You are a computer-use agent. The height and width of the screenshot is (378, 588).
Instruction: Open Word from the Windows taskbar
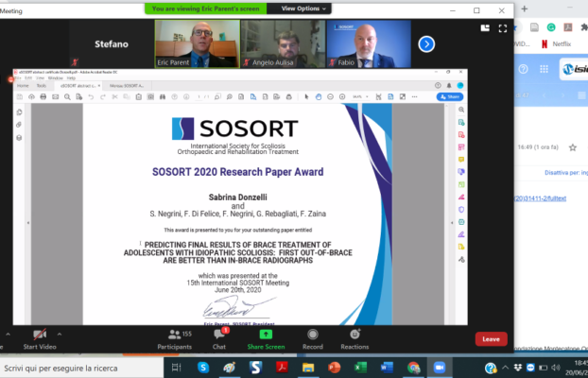[x=387, y=368]
